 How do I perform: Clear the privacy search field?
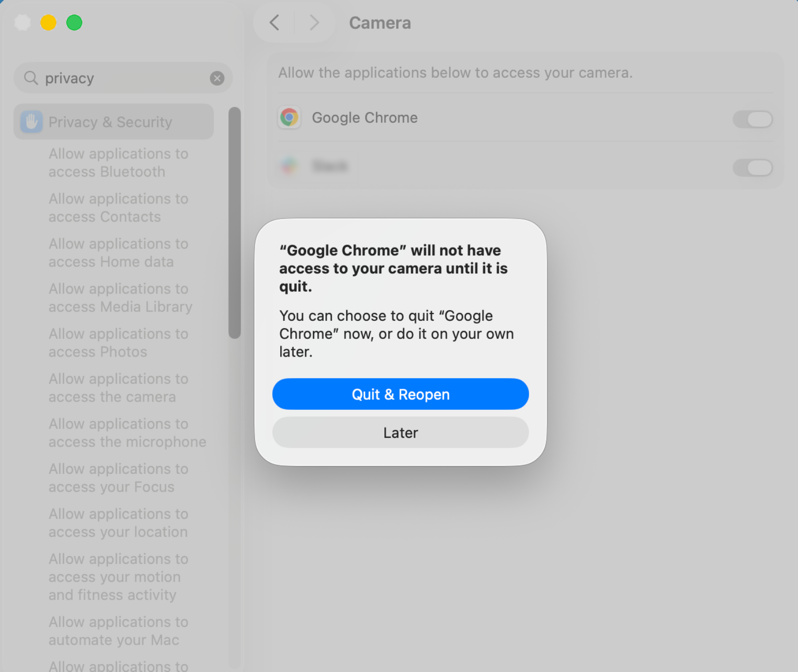(217, 78)
